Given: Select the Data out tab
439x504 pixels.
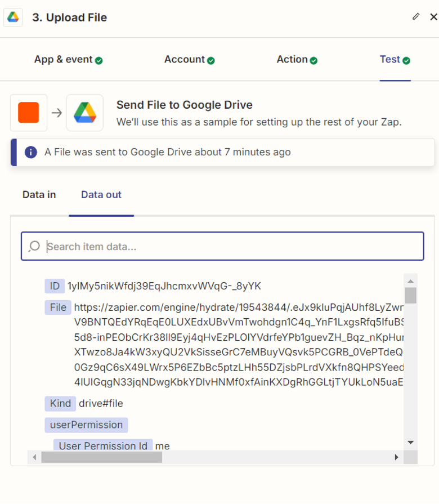Looking at the screenshot, I should click(101, 195).
